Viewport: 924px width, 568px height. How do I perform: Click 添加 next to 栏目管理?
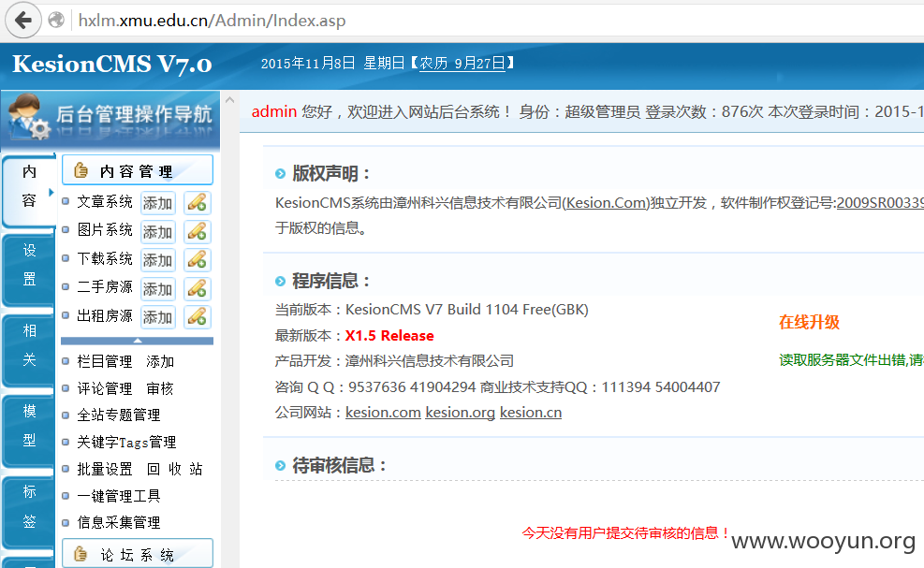click(160, 361)
